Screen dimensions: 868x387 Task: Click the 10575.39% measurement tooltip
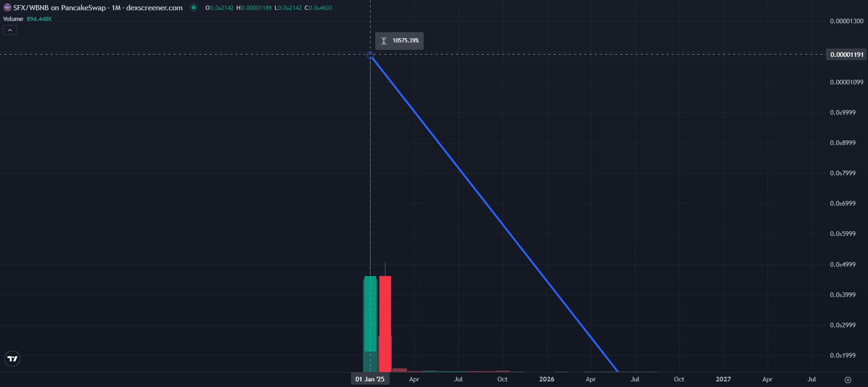(399, 41)
